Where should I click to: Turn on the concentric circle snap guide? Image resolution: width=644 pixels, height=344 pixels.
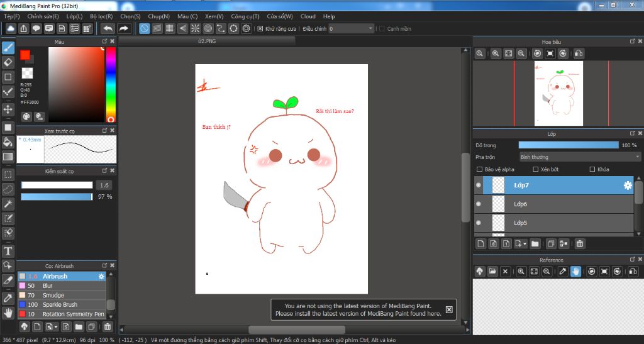coord(208,28)
